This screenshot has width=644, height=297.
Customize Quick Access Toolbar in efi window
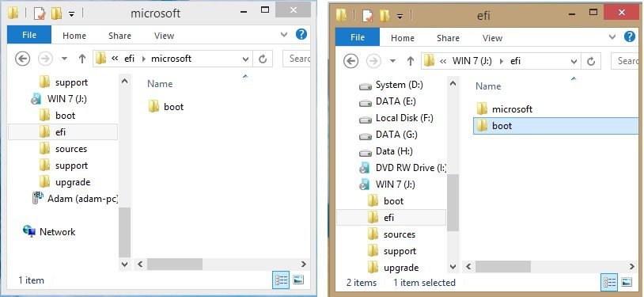click(x=400, y=17)
